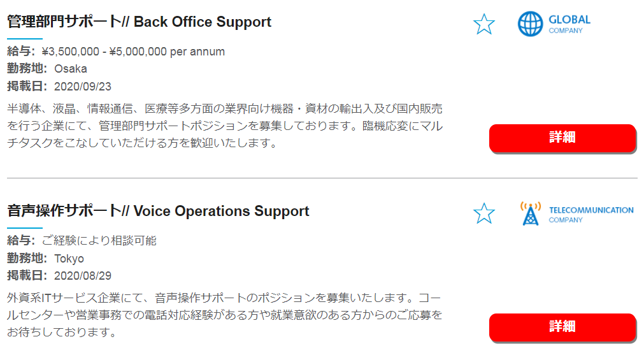Click the Global Company globe icon

[x=530, y=24]
